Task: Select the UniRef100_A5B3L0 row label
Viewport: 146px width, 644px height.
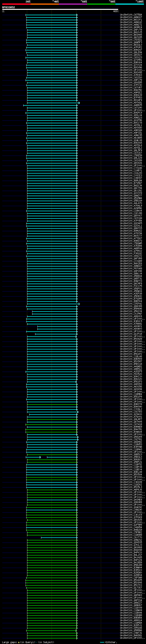Action: coord(131,457)
